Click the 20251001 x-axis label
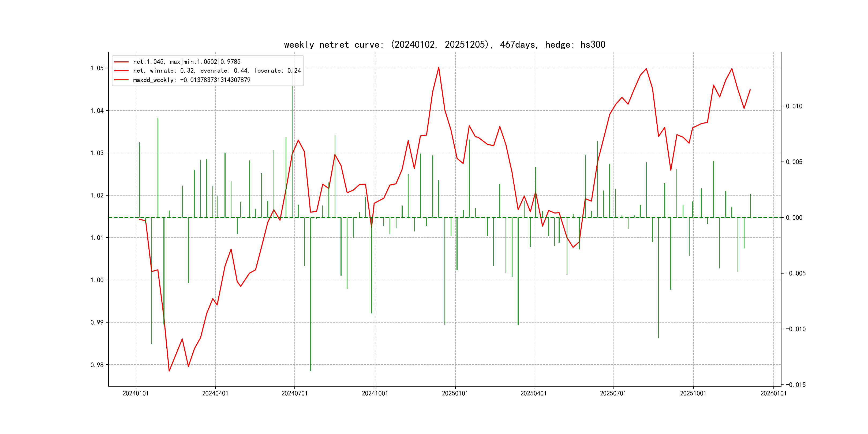The image size is (868, 434). [693, 394]
